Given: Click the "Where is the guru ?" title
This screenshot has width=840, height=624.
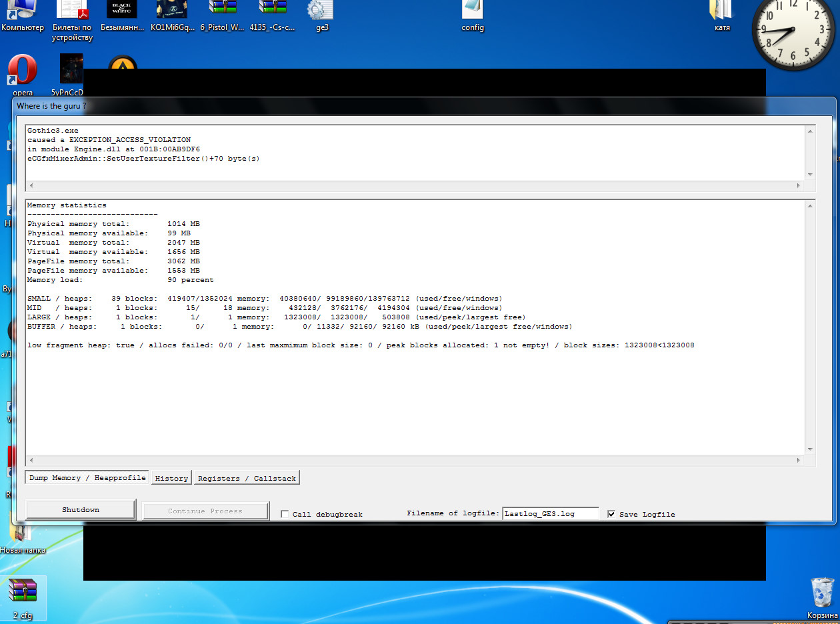Looking at the screenshot, I should click(51, 106).
